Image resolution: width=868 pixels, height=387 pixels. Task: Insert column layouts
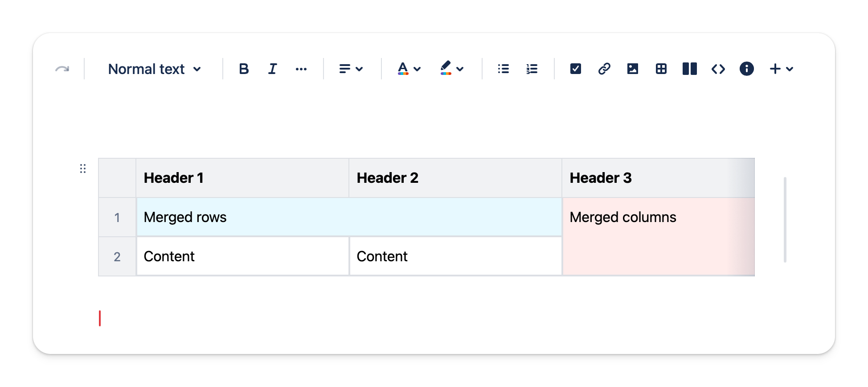tap(689, 69)
